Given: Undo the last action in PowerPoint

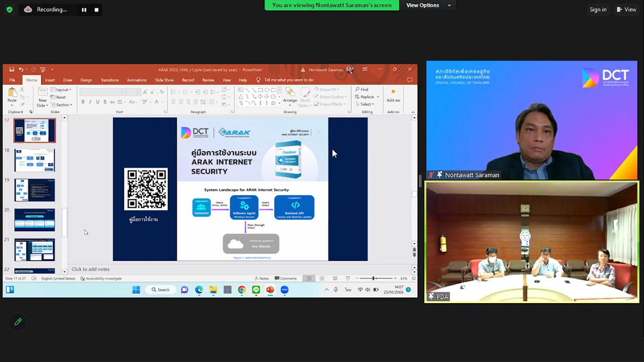Looking at the screenshot, I should point(21,70).
